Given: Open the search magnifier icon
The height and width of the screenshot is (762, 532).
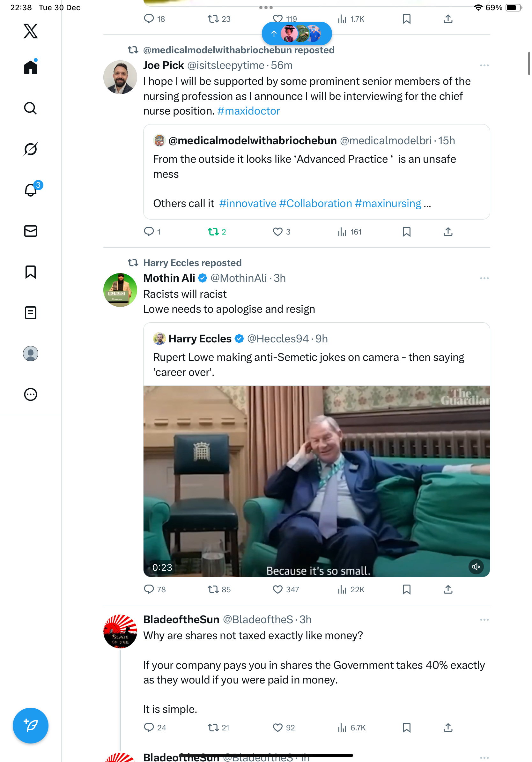Looking at the screenshot, I should (31, 108).
